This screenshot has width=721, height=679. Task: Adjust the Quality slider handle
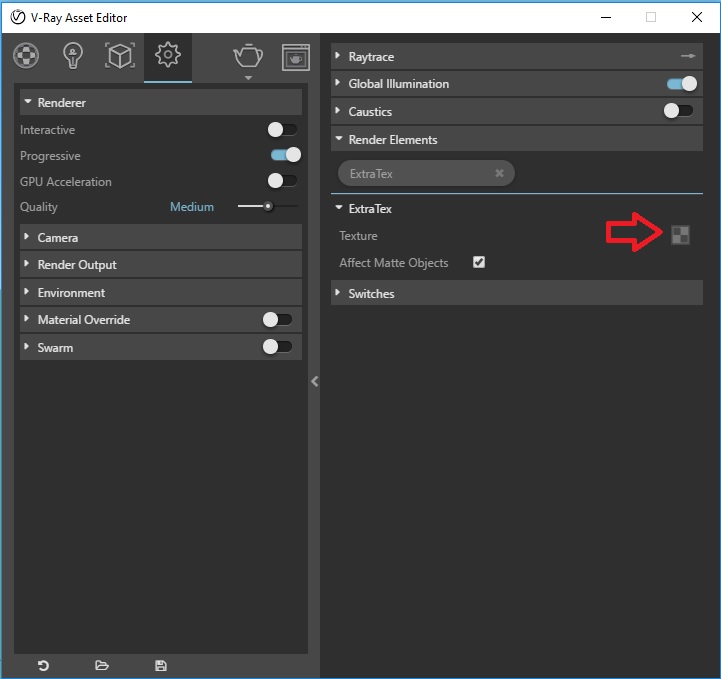pos(268,206)
